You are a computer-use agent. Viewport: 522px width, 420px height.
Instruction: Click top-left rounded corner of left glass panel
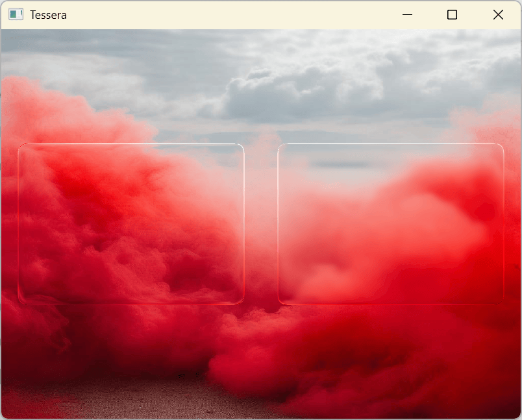(x=21, y=147)
